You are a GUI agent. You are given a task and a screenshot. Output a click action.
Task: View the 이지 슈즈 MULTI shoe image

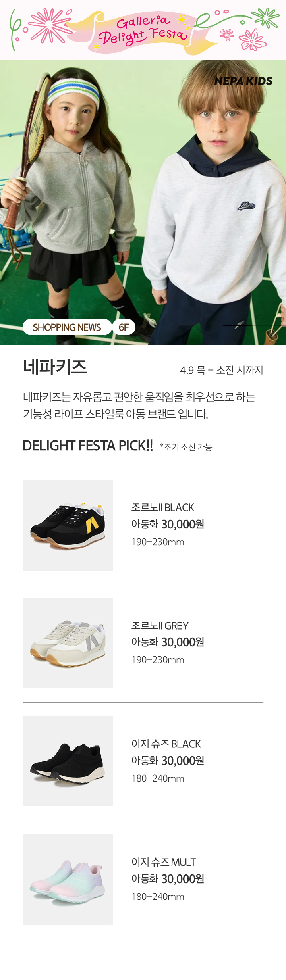pos(68,880)
